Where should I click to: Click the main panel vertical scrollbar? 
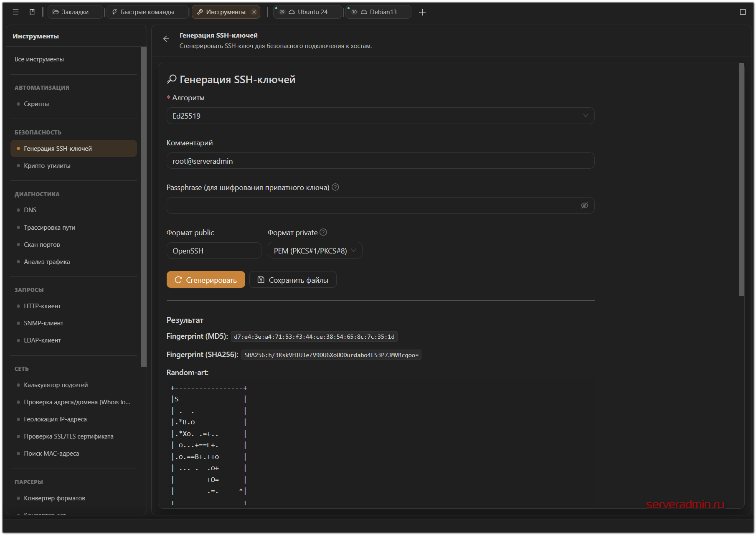(741, 180)
